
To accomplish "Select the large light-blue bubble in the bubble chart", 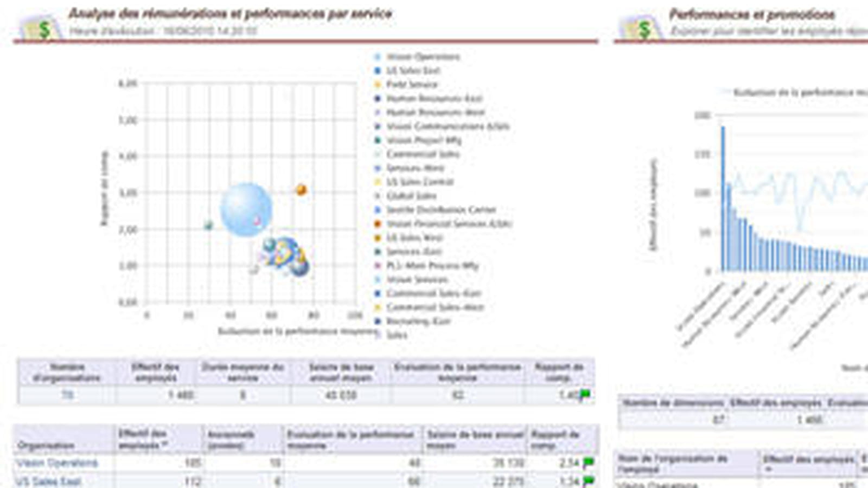I will pos(246,209).
